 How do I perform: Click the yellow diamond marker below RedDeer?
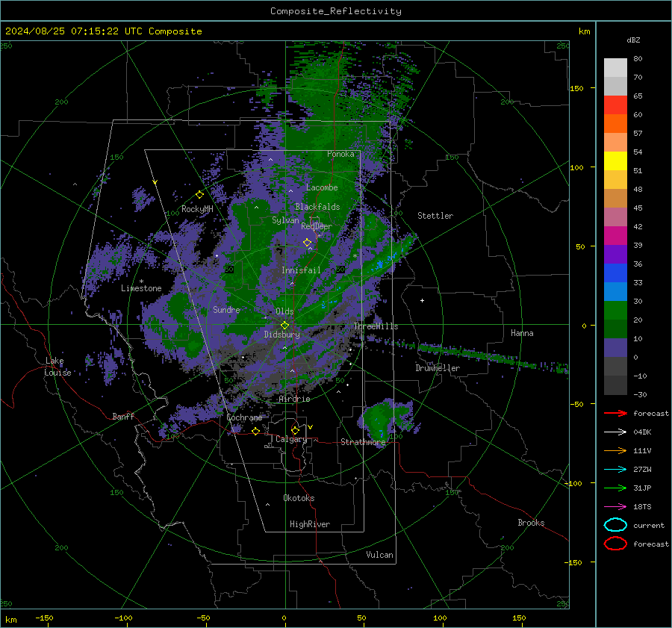coord(307,243)
